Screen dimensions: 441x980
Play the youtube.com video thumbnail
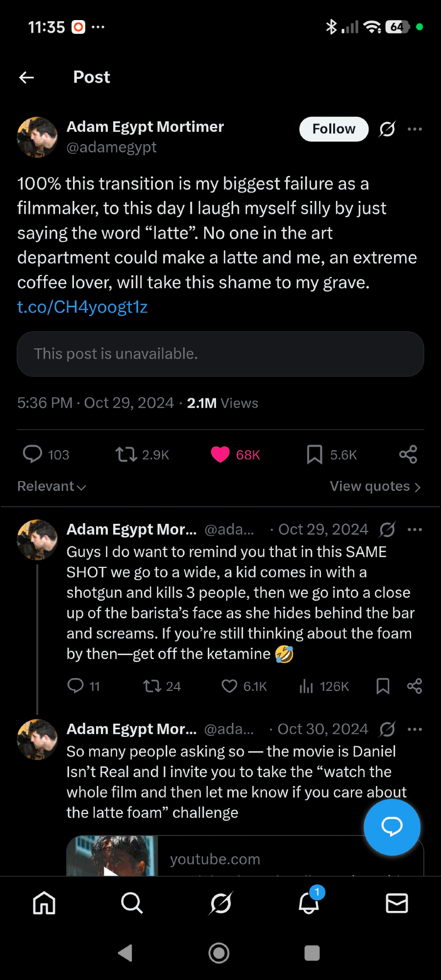[112, 857]
